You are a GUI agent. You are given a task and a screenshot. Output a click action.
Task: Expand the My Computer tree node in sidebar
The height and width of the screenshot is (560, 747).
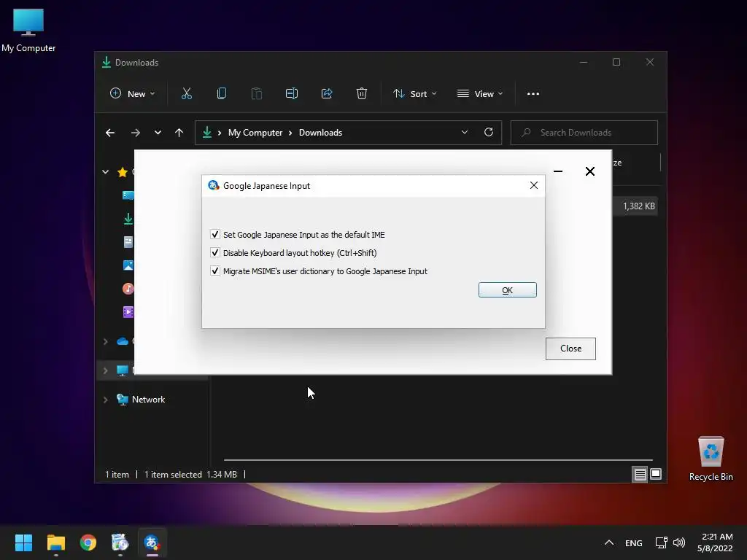tap(105, 370)
